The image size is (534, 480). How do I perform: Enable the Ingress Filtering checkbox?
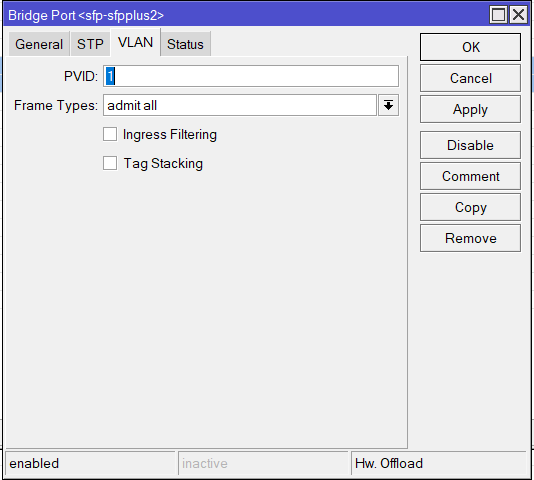[110, 134]
